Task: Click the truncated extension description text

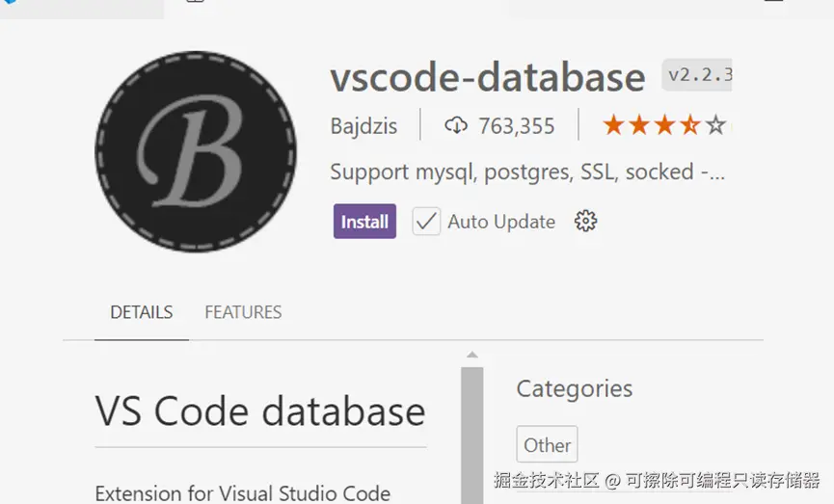Action: (527, 172)
